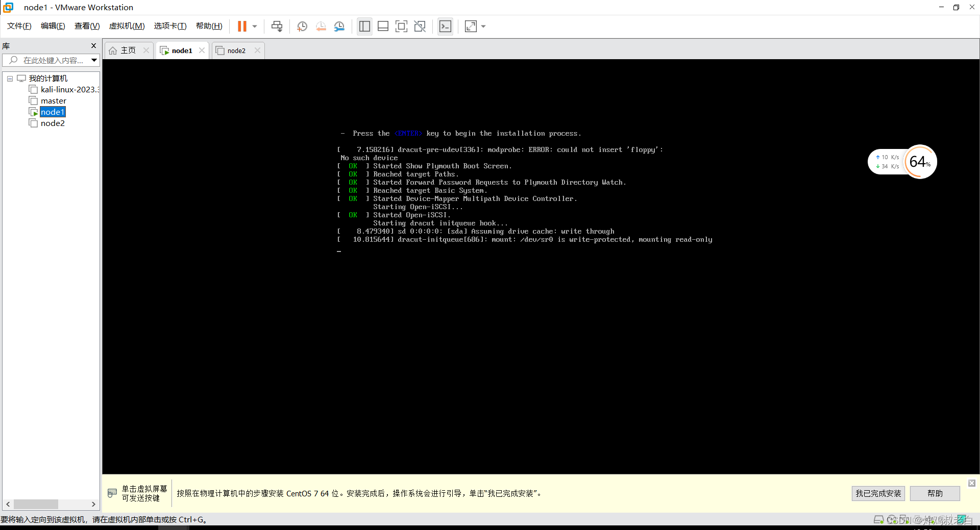Open the 帮助(H) menu

pyautogui.click(x=209, y=26)
